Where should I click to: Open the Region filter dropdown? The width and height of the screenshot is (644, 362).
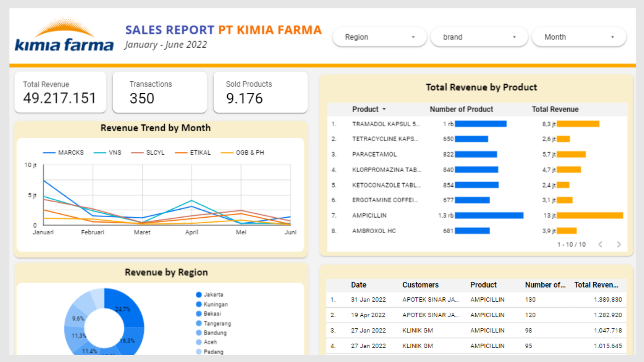pos(379,37)
